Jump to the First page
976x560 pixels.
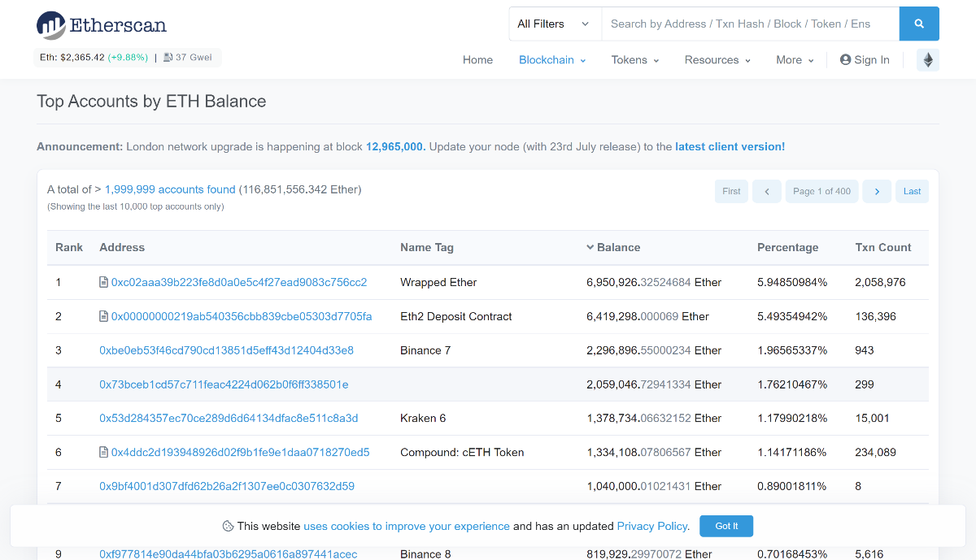coord(731,191)
